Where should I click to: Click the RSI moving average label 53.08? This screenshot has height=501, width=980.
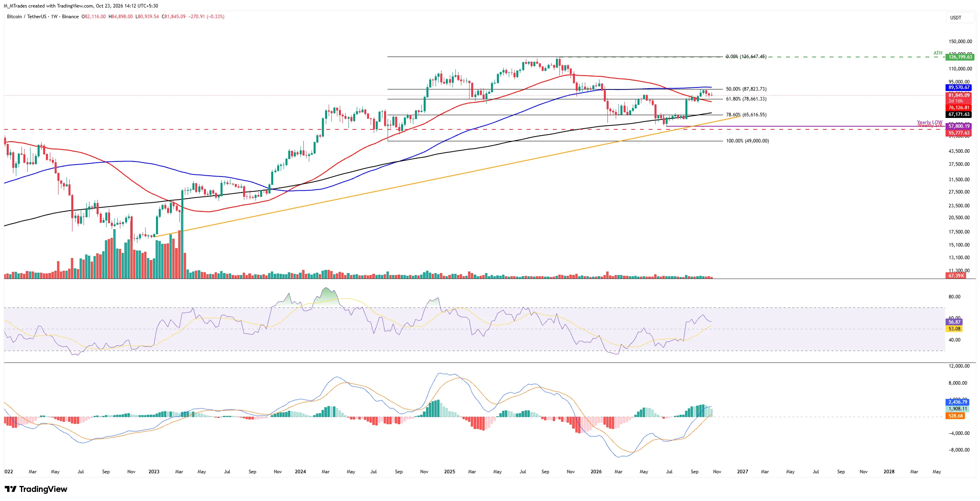[x=954, y=329]
